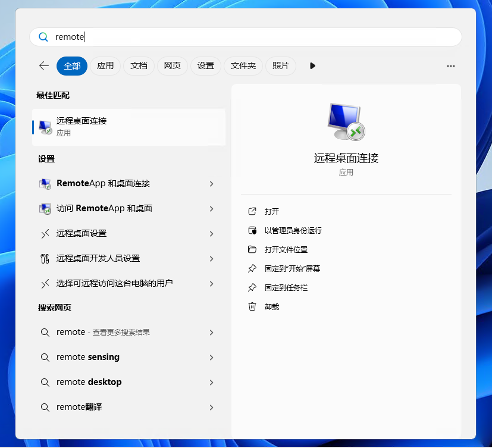This screenshot has height=448, width=492.
Task: Switch to the 照片 filter tab
Action: 281,66
